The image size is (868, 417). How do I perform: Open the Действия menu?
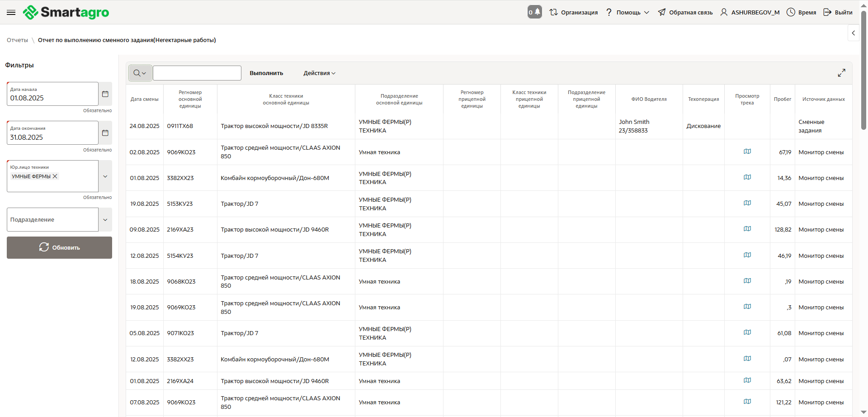[319, 73]
